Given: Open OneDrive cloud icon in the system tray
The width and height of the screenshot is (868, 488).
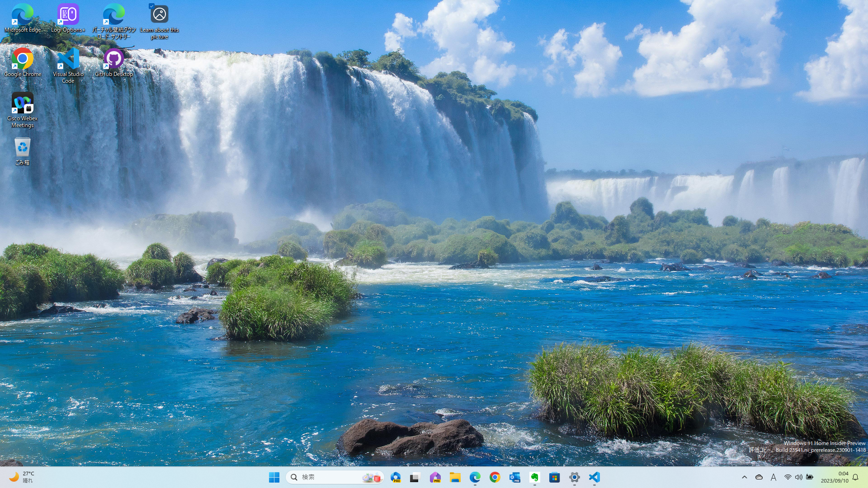Looking at the screenshot, I should [x=759, y=477].
